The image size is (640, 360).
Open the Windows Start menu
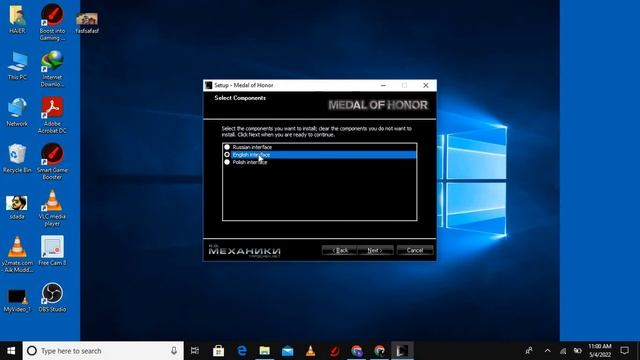(x=11, y=351)
